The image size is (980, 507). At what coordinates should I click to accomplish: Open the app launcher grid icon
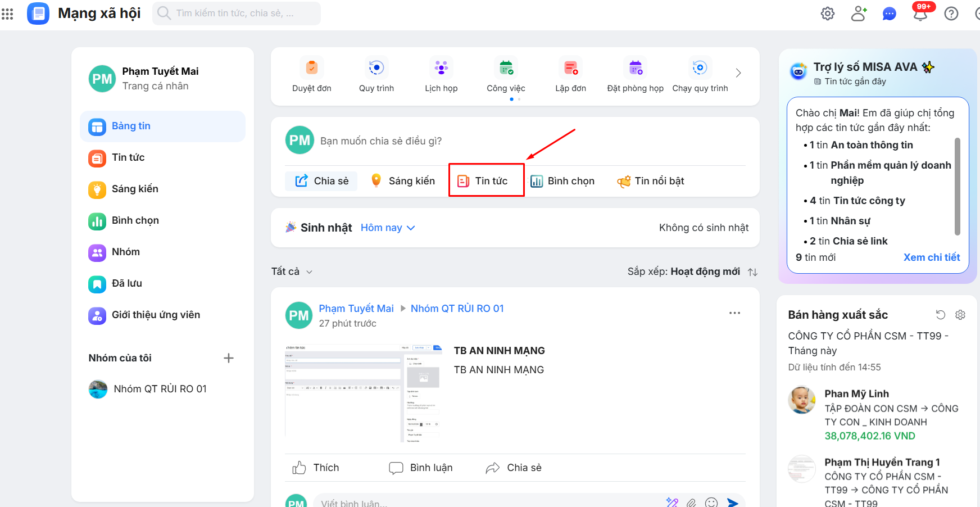[x=7, y=13]
